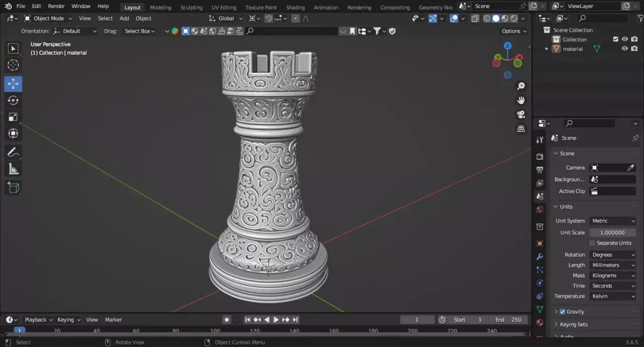Screen dimensions: 644x347
Task: Toggle the camera view icon
Action: point(521,115)
